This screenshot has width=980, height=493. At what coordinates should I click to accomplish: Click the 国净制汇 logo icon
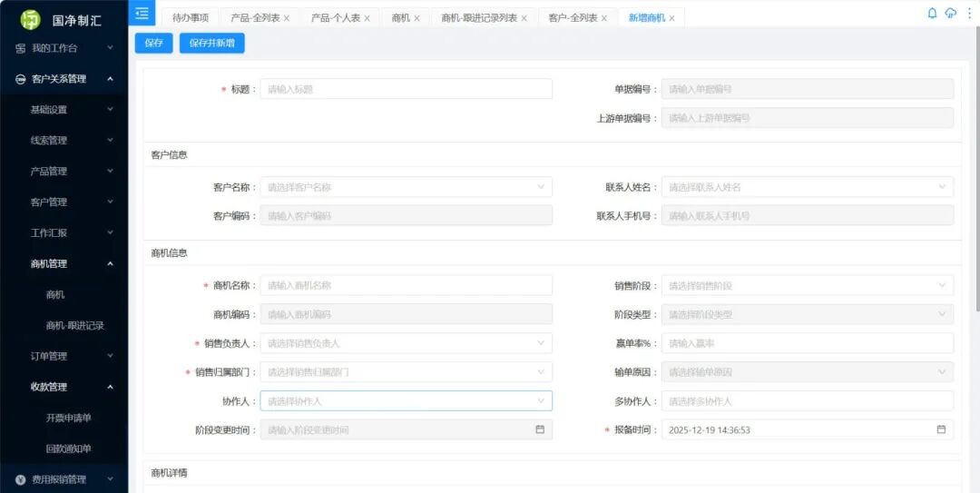(x=31, y=19)
